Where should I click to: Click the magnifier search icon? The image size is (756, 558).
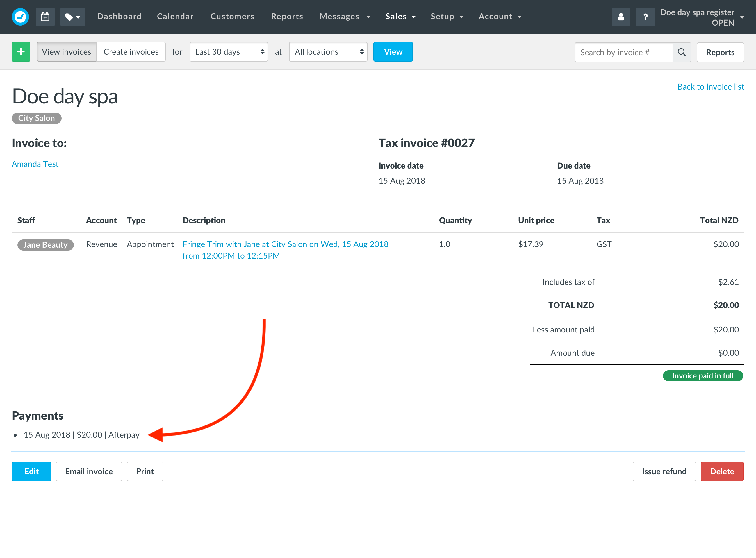pos(682,52)
